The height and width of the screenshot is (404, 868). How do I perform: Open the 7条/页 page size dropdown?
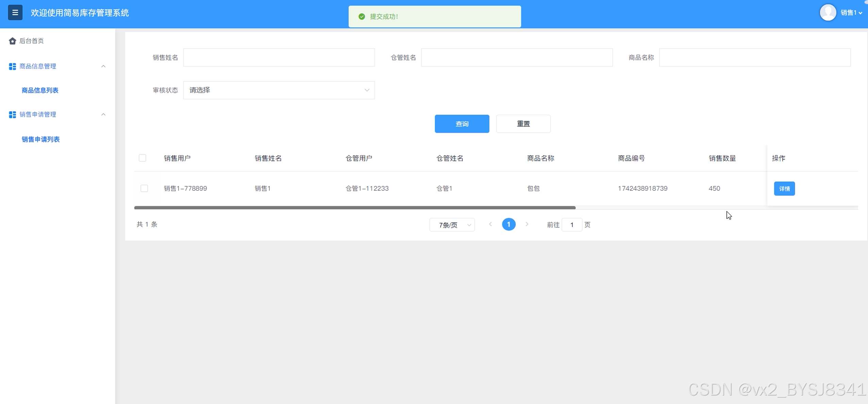(x=452, y=225)
